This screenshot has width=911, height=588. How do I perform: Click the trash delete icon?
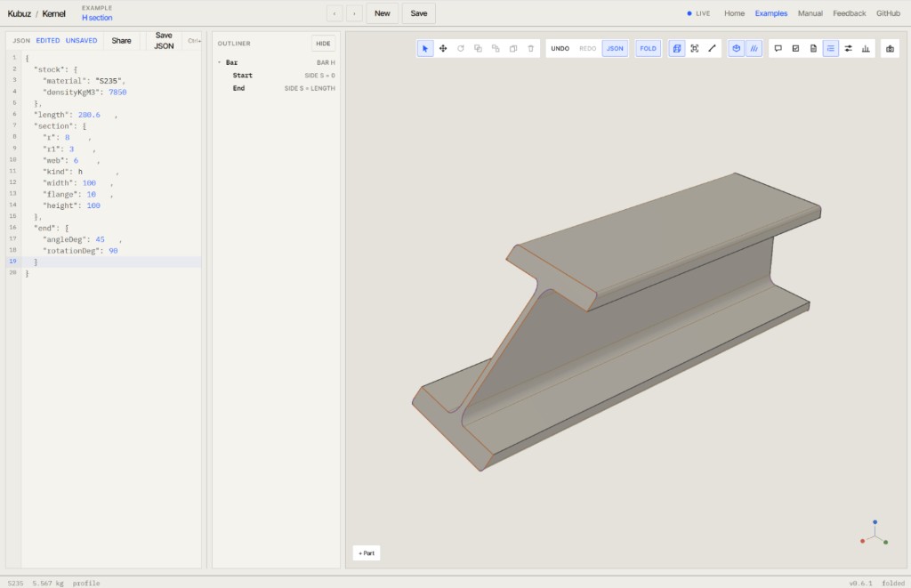[x=530, y=49]
